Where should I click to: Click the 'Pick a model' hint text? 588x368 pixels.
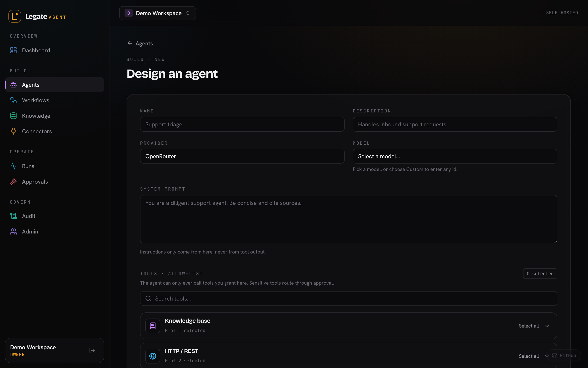tap(405, 169)
